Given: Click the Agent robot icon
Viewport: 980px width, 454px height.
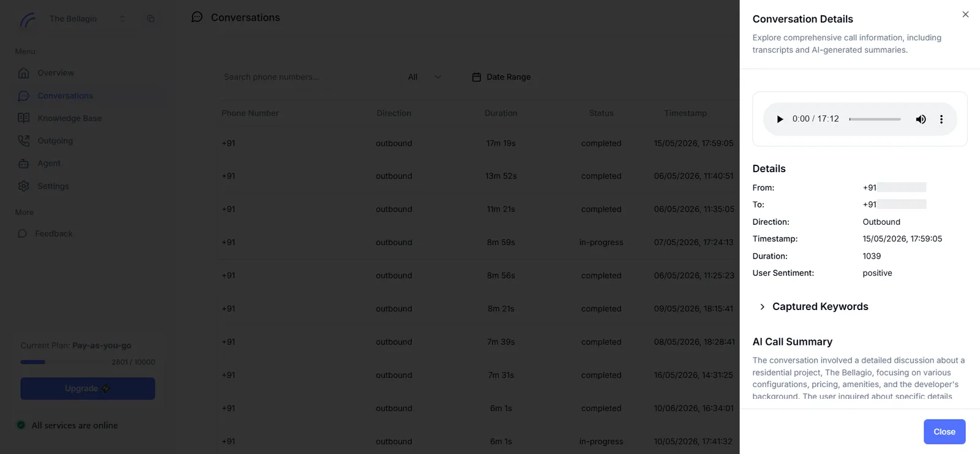Looking at the screenshot, I should pyautogui.click(x=24, y=164).
